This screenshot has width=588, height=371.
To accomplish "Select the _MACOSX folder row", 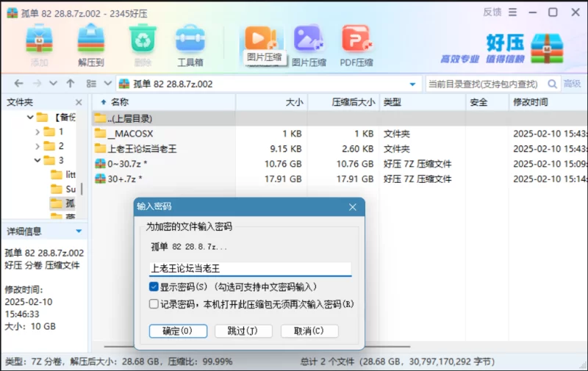I will click(x=340, y=134).
